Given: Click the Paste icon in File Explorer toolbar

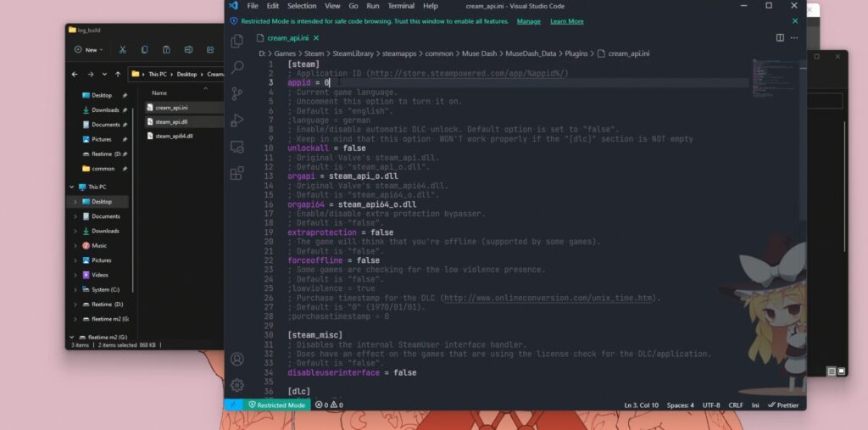Looking at the screenshot, I should 166,50.
